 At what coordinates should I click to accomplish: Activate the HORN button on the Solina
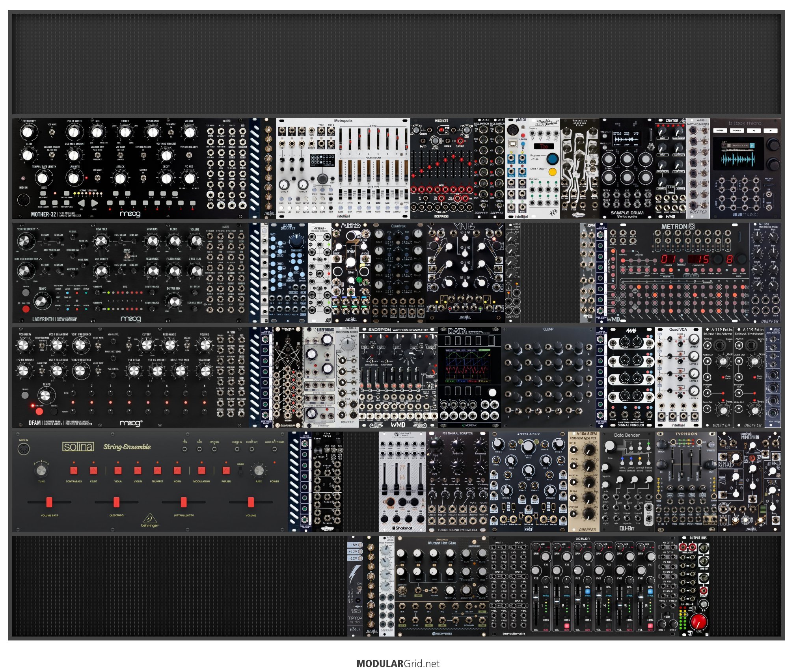(x=177, y=471)
